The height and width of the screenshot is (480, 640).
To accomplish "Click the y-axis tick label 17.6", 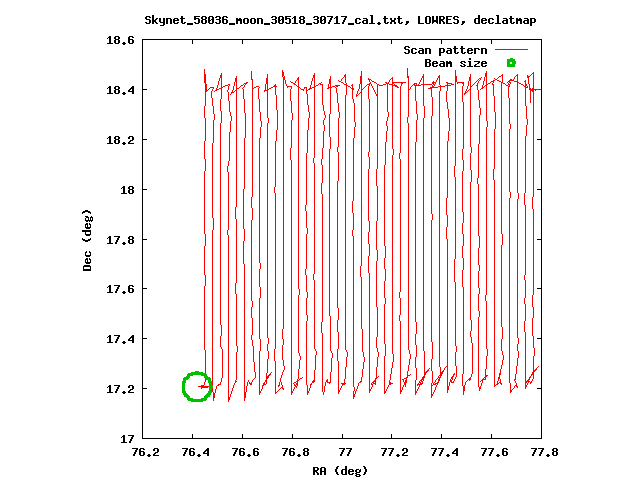I will click(120, 289).
